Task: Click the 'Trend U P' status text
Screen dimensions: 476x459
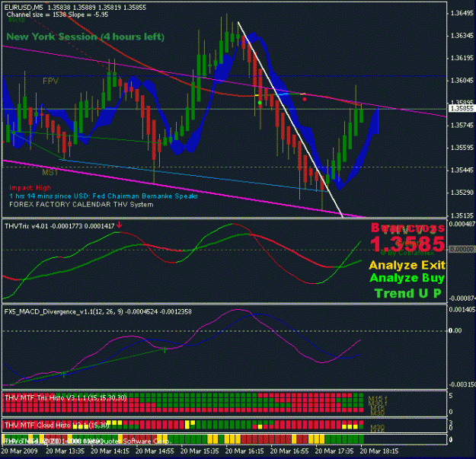Action: pos(407,293)
